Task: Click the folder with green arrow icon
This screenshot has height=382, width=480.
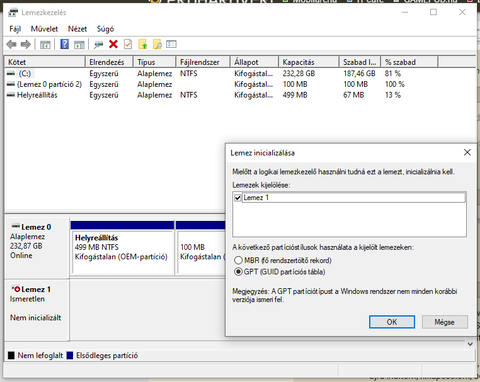Action: coord(143,44)
